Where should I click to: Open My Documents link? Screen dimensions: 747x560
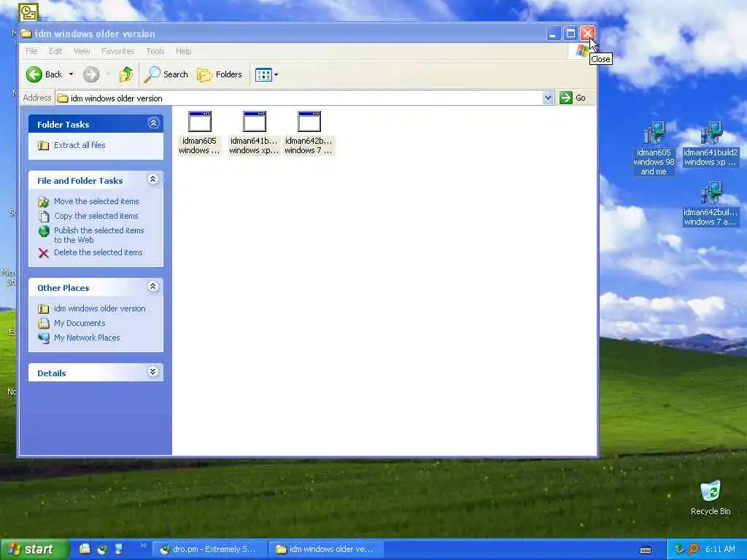80,323
